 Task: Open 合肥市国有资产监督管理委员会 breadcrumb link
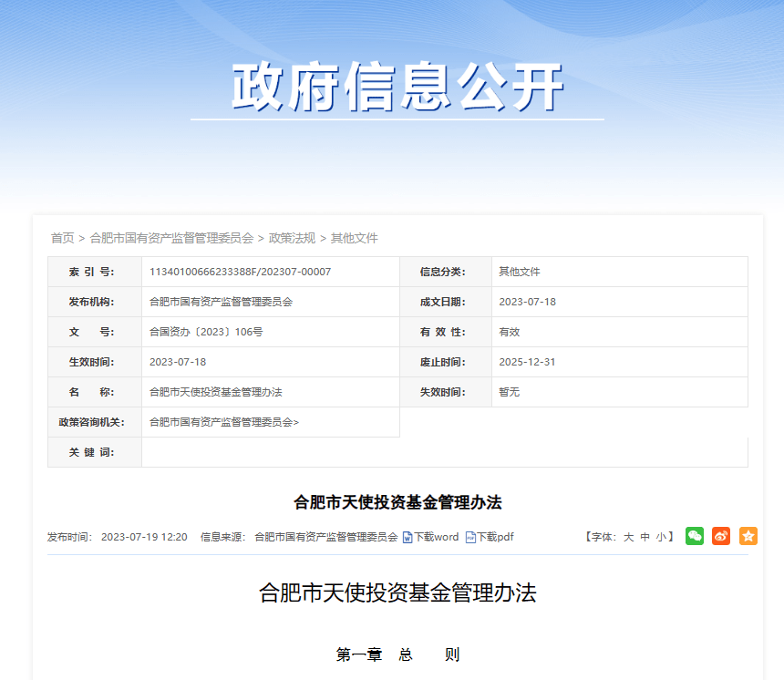point(171,238)
